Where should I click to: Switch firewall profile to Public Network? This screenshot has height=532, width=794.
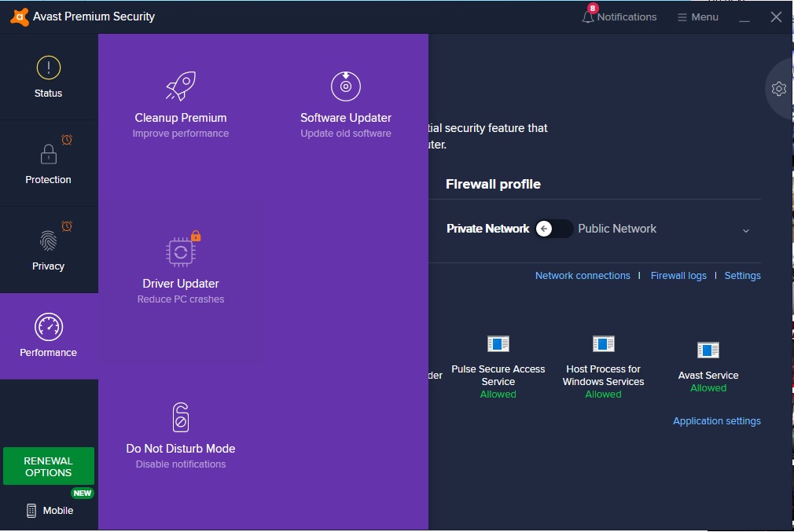click(617, 229)
